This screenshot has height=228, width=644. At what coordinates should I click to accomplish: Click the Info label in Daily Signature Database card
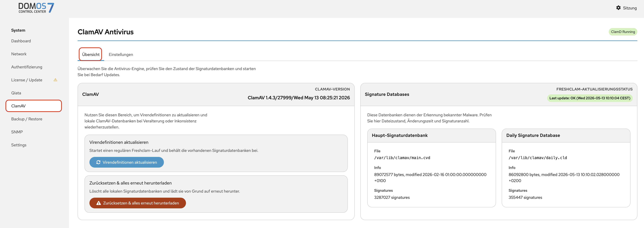pyautogui.click(x=512, y=168)
